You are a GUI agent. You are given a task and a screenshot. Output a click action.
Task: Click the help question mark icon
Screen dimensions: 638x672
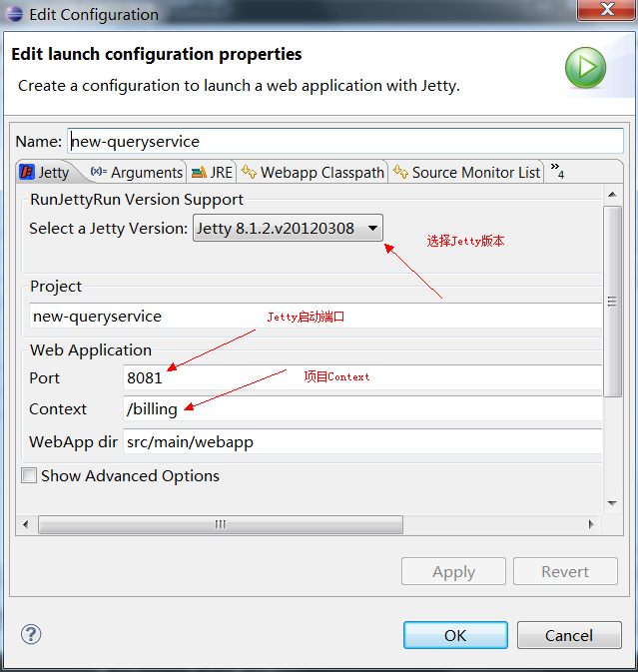[31, 634]
